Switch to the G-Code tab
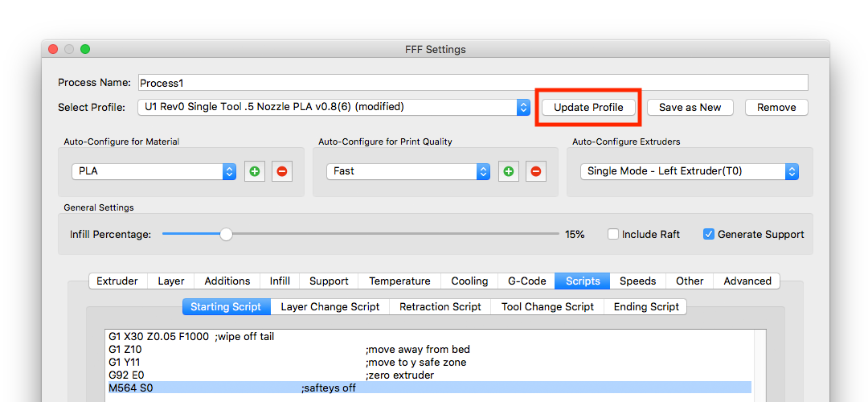 pyautogui.click(x=526, y=281)
